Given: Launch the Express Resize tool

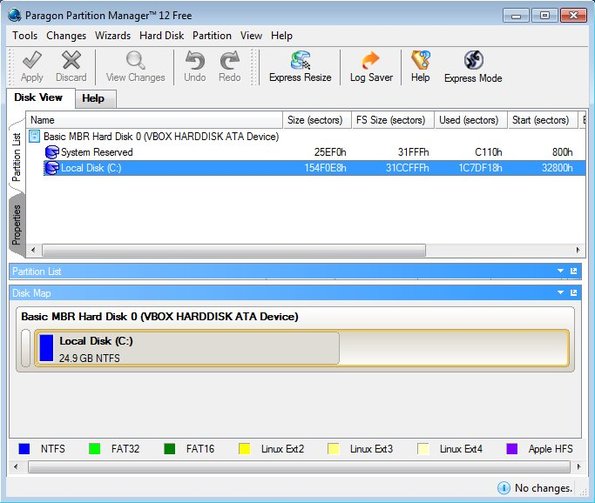Looking at the screenshot, I should point(300,67).
